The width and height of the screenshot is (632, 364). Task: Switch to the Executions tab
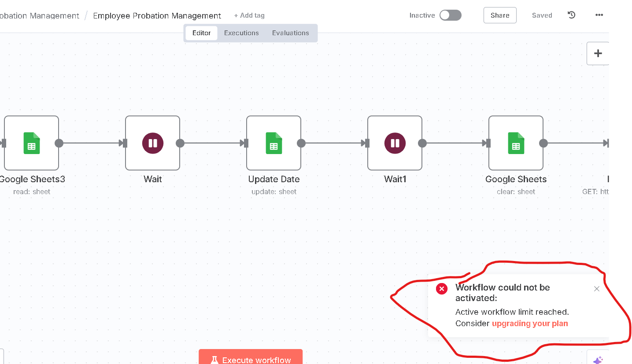click(241, 33)
